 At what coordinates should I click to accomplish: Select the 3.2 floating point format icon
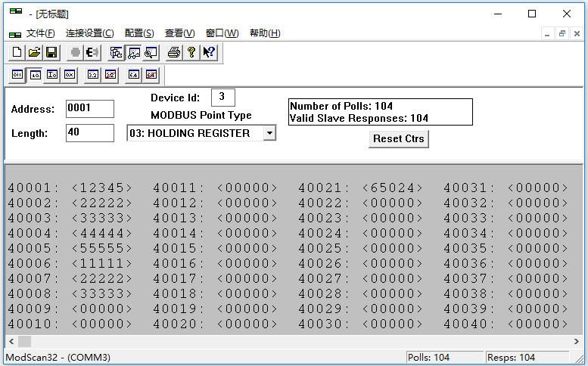pos(93,74)
